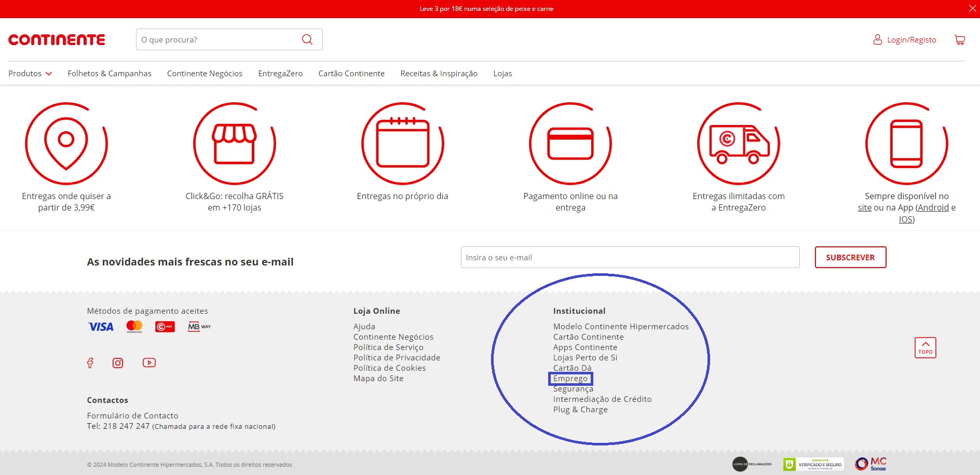Follow the 'site' link
The height and width of the screenshot is (475, 980).
pos(864,207)
